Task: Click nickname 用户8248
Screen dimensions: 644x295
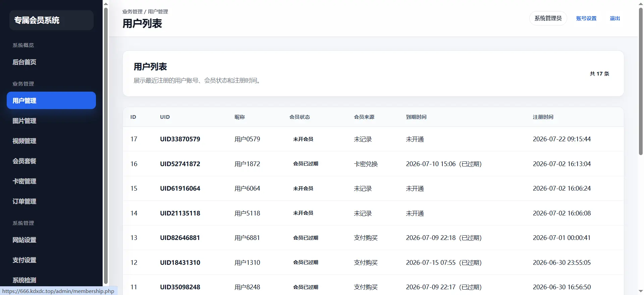Action: [x=247, y=287]
